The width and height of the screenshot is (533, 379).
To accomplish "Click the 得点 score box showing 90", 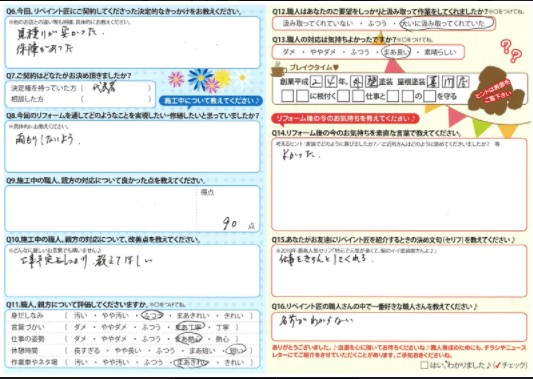I will click(x=228, y=208).
